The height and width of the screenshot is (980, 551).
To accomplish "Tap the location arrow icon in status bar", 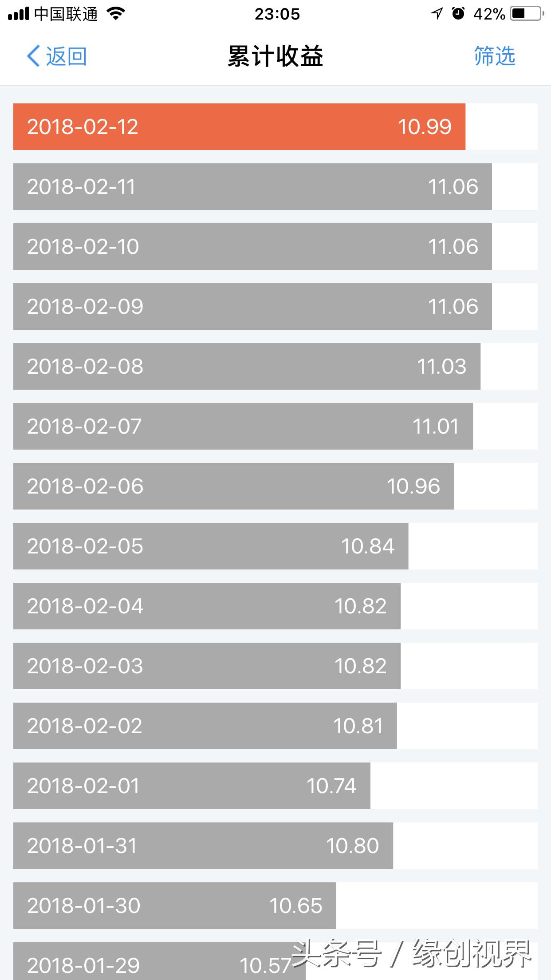I will pyautogui.click(x=436, y=13).
